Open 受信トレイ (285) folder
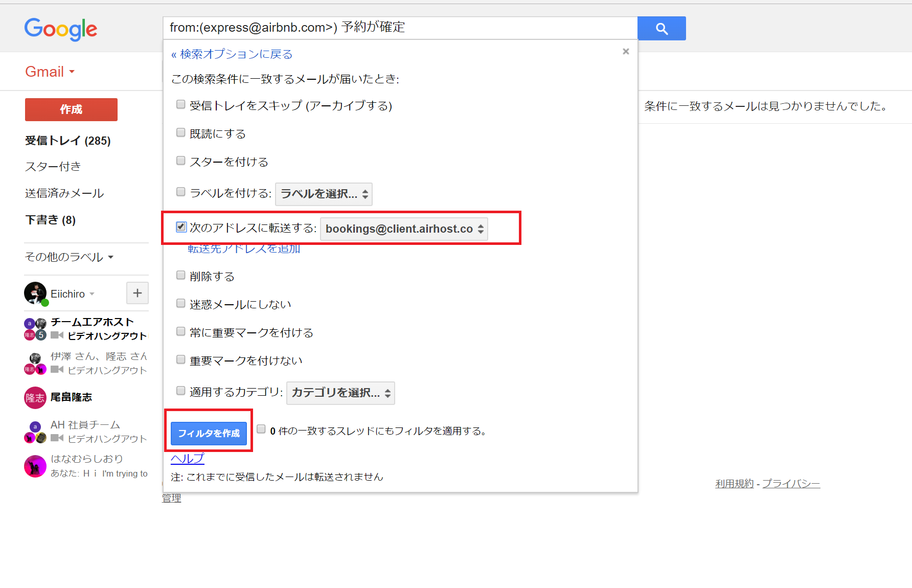The height and width of the screenshot is (588, 912). coord(68,141)
